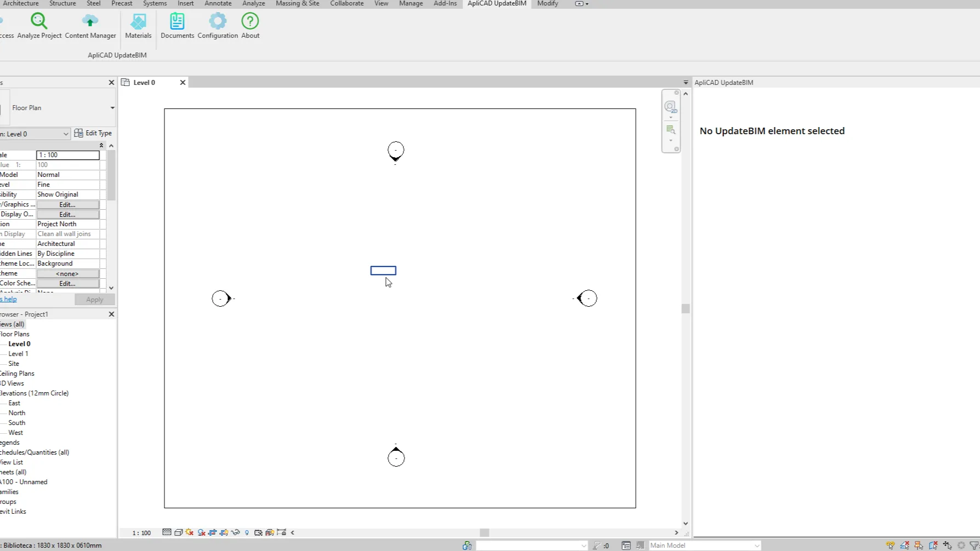980x551 pixels.
Task: Toggle sun path off/on in view bar
Action: (190, 532)
